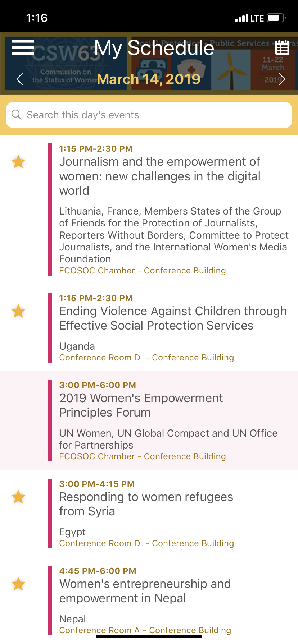Open Journalism and empowerment of women event
The height and width of the screenshot is (644, 298).
(x=160, y=176)
